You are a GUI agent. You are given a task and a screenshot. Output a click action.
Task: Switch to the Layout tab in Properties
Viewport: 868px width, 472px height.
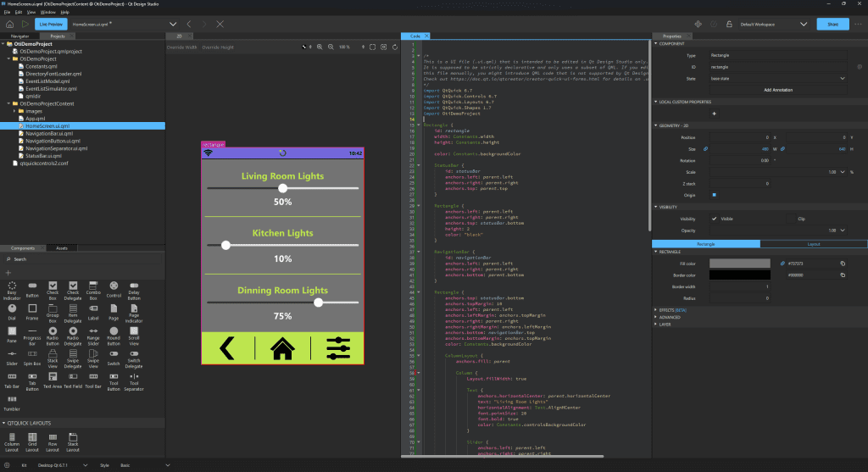click(814, 244)
